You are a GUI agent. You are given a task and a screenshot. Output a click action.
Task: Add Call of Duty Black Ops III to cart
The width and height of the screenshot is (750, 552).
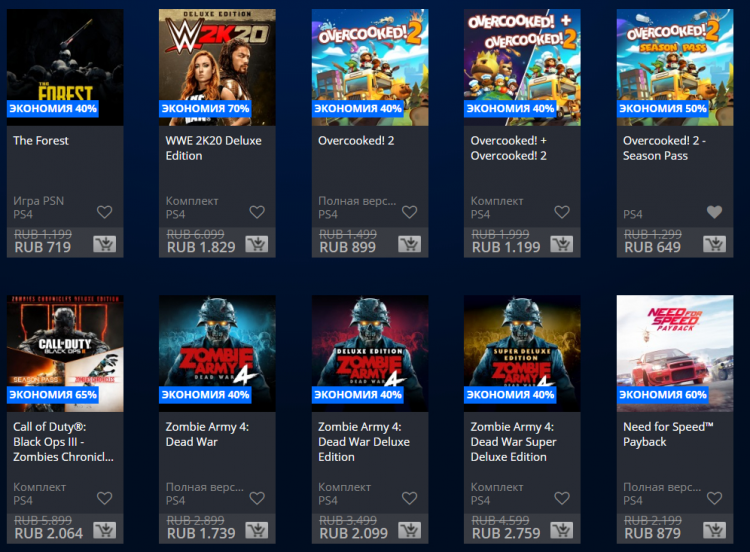(x=104, y=530)
